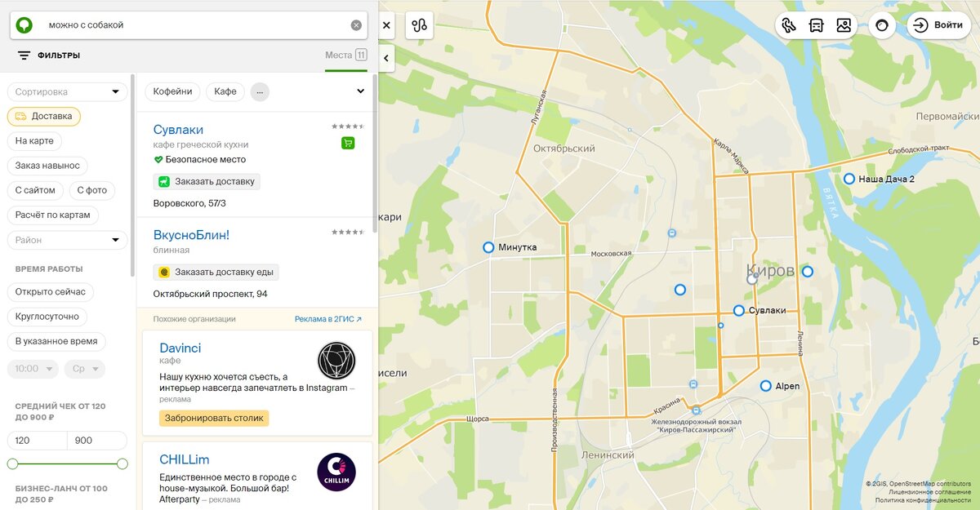980x510 pixels.
Task: Close the side panel using the X button
Action: (x=386, y=25)
